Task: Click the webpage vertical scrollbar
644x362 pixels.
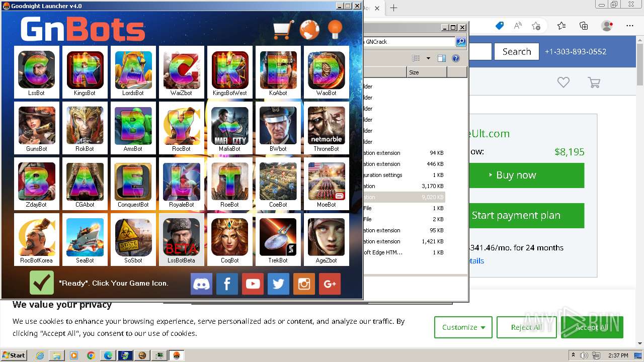Action: coord(640,191)
